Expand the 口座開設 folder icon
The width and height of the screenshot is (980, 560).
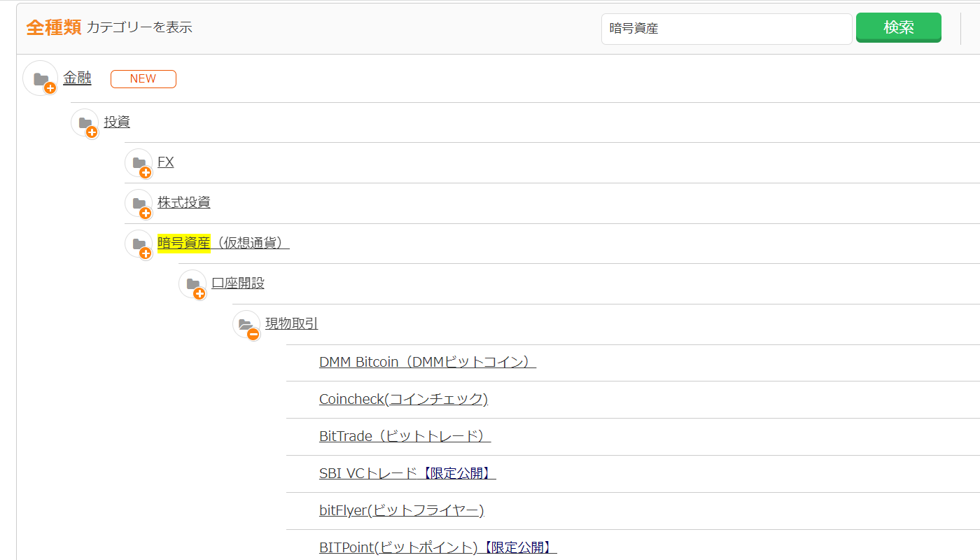192,284
